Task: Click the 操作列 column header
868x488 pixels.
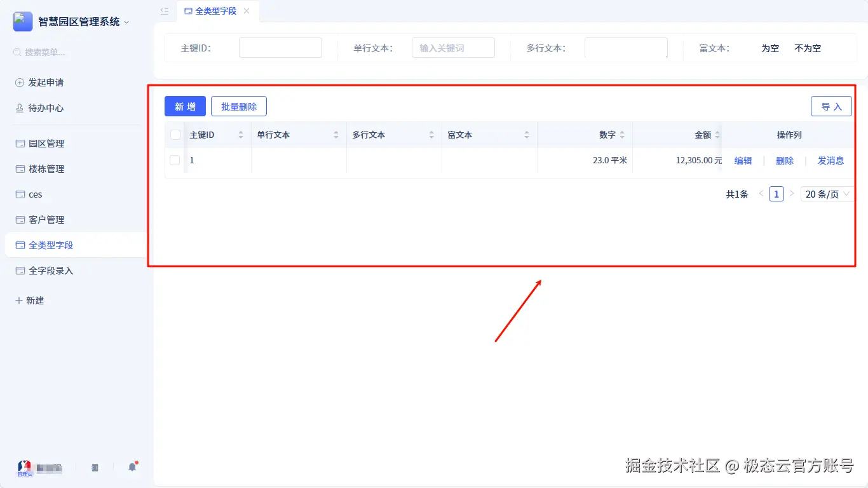Action: pyautogui.click(x=789, y=135)
